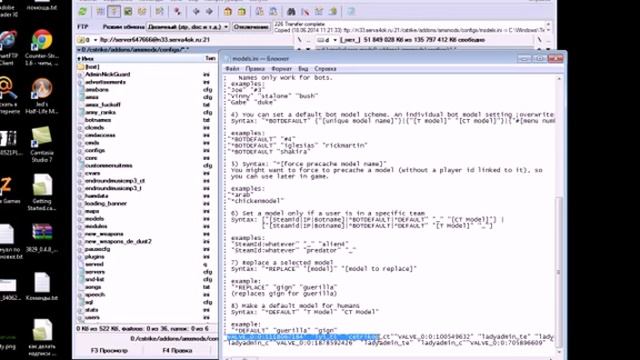This screenshot has height=360, width=640.
Task: Select the cvars file row
Action: pyautogui.click(x=147, y=173)
